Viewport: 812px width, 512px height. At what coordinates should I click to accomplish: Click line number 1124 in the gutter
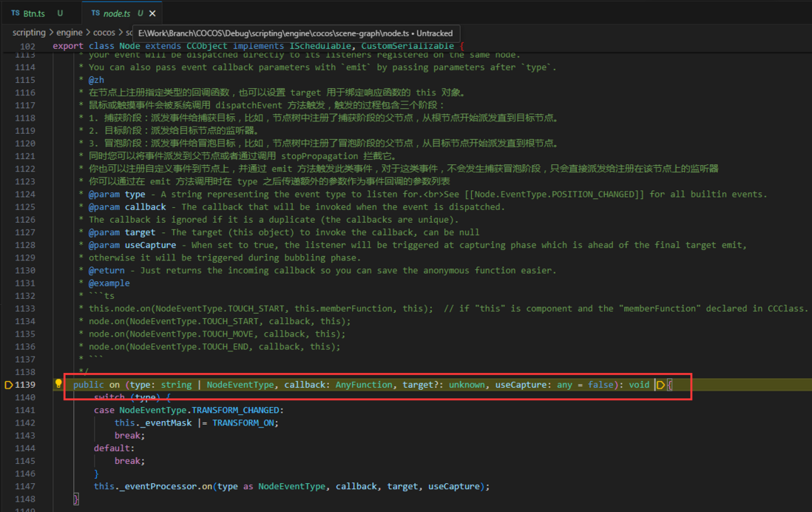pos(25,195)
